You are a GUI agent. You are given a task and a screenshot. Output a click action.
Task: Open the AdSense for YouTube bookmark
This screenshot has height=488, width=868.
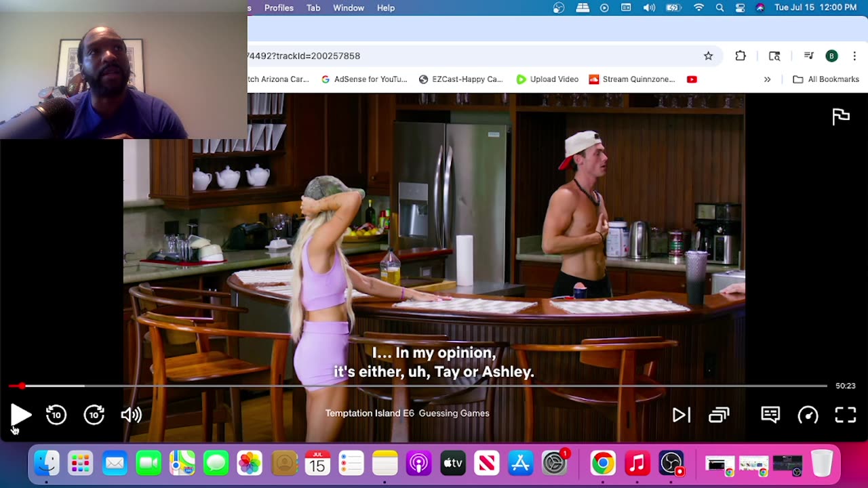364,79
